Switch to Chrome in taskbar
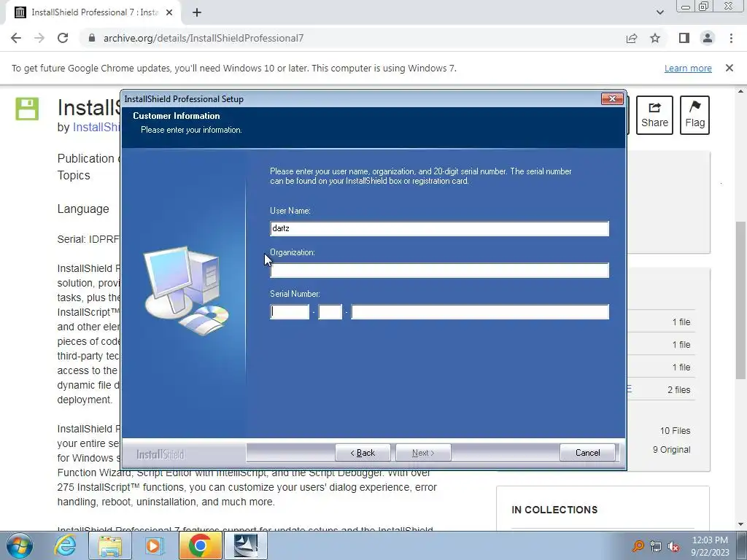The width and height of the screenshot is (747, 560). (200, 545)
